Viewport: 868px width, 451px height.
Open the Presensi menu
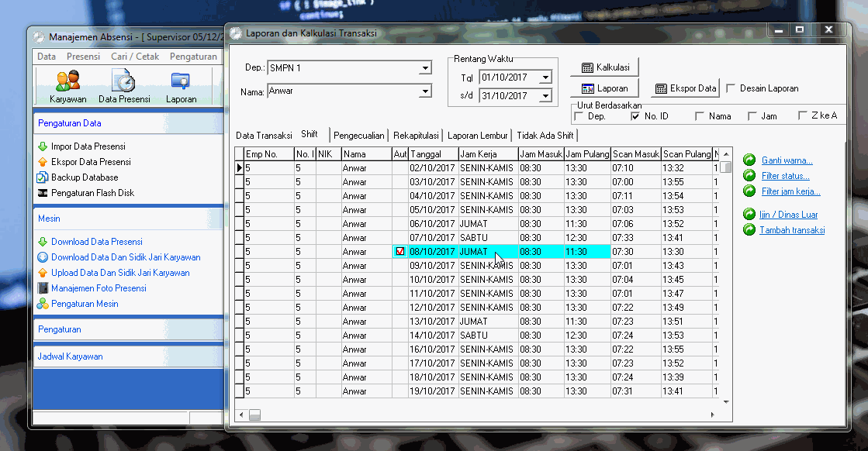(x=83, y=57)
